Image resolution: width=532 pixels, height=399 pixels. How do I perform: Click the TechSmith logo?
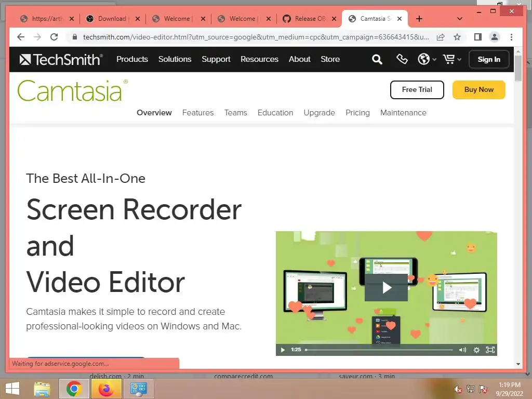(61, 59)
